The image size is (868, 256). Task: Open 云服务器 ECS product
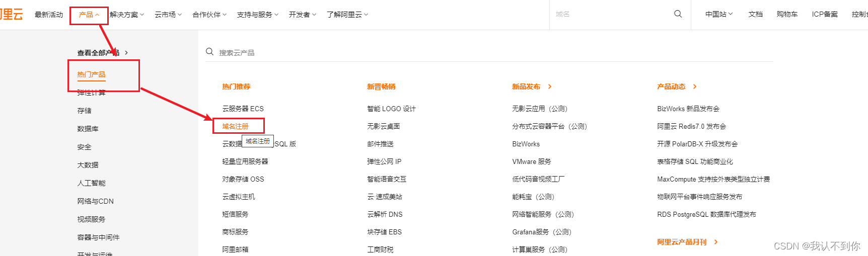pos(243,109)
